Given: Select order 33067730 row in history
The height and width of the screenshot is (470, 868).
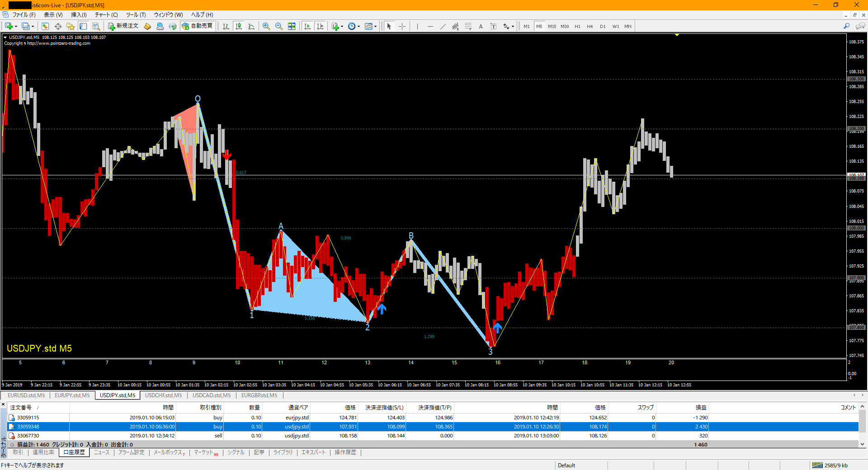Looking at the screenshot, I should 28,436.
